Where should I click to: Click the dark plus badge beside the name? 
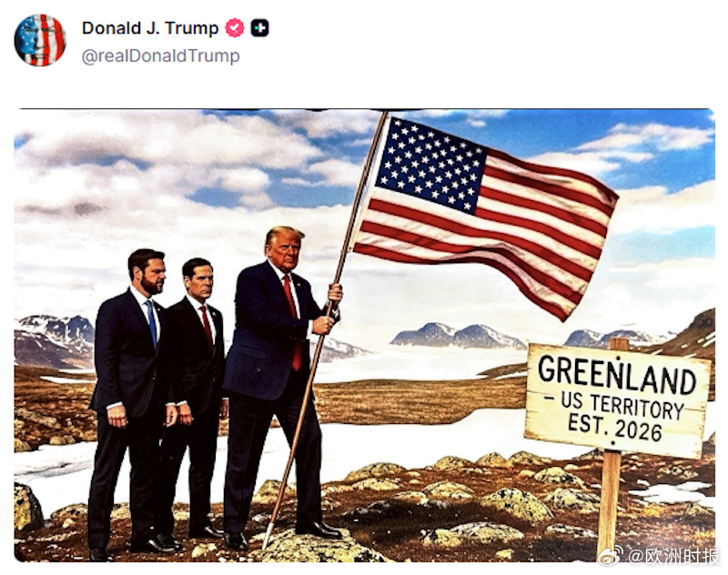coord(260,28)
